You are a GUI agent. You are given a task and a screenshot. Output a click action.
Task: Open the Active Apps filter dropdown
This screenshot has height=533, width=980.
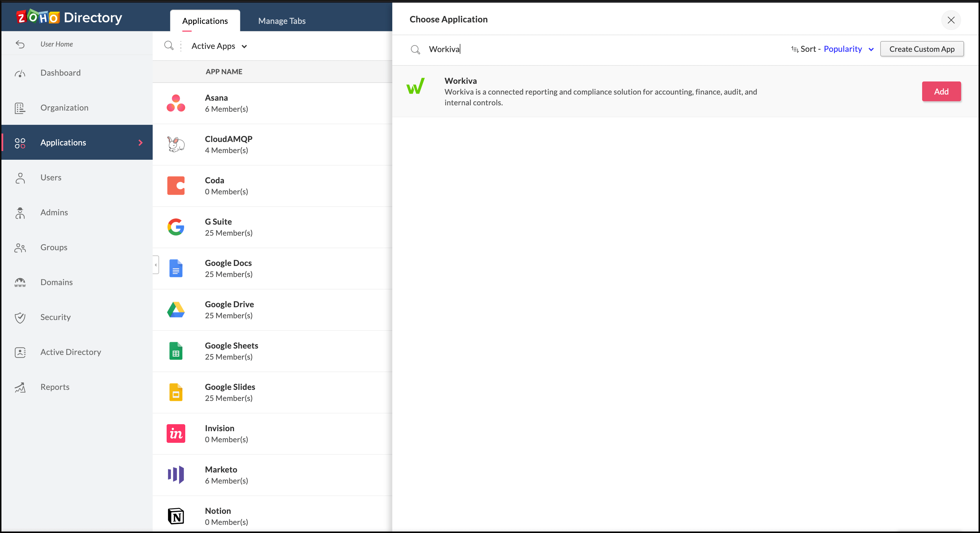219,46
